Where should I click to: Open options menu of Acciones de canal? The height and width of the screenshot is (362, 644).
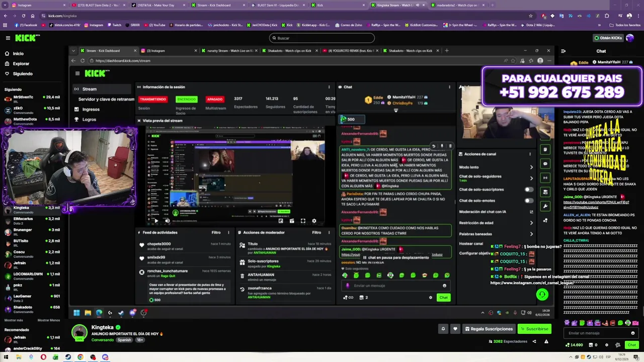click(530, 154)
